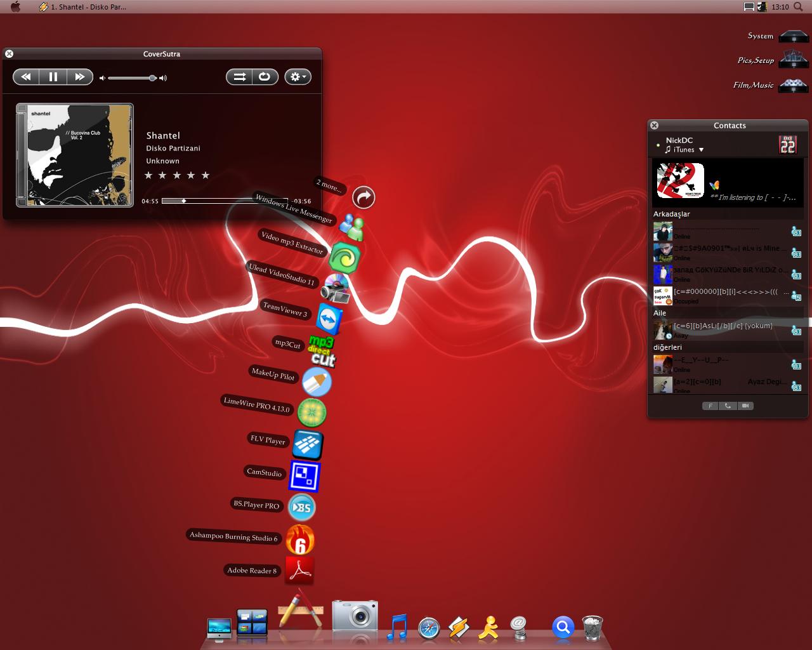Open mp3Cut icon in stack
Screen dimensions: 812x650
(x=322, y=351)
